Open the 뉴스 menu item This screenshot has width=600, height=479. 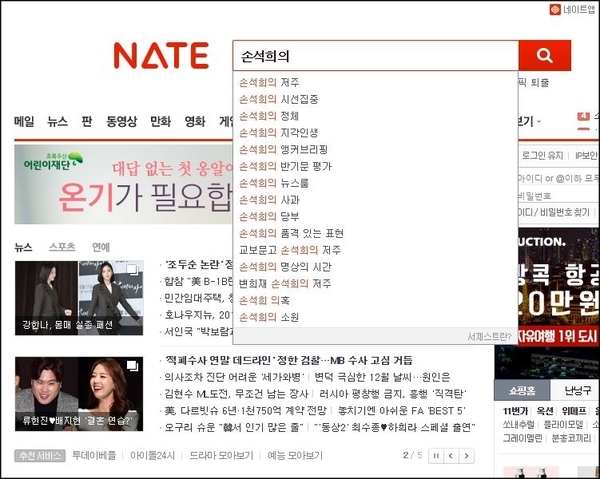click(x=57, y=121)
